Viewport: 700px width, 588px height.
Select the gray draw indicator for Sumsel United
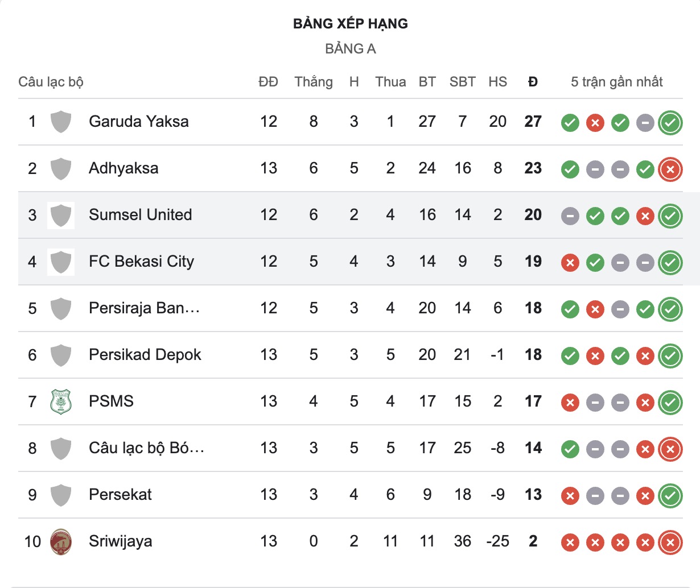(x=570, y=215)
